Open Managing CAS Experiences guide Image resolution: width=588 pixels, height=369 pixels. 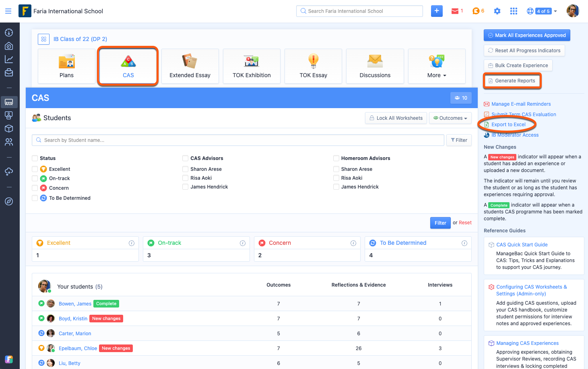pos(527,343)
